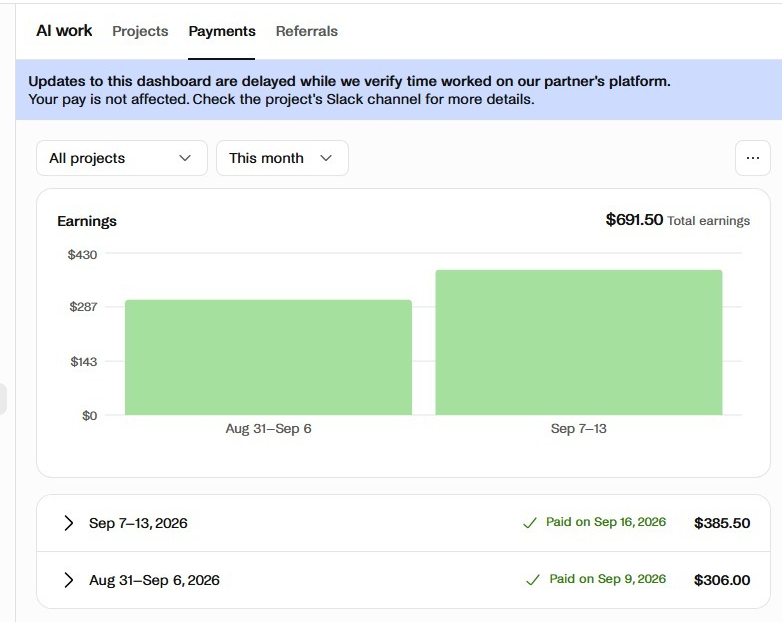
Task: Click the $430 axis label
Action: (x=82, y=254)
